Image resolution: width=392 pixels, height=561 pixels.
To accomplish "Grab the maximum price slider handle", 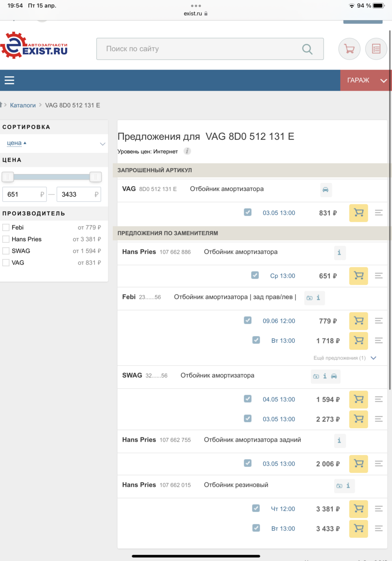I will pyautogui.click(x=96, y=177).
